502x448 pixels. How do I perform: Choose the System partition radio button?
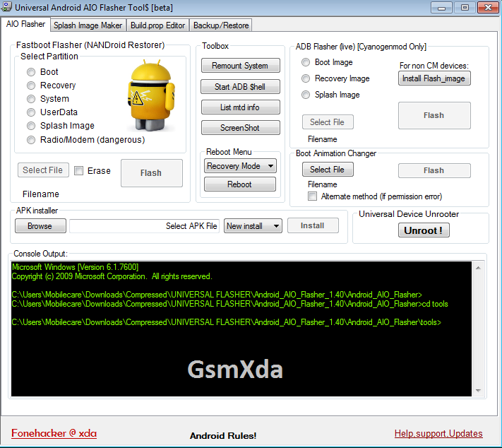[31, 99]
